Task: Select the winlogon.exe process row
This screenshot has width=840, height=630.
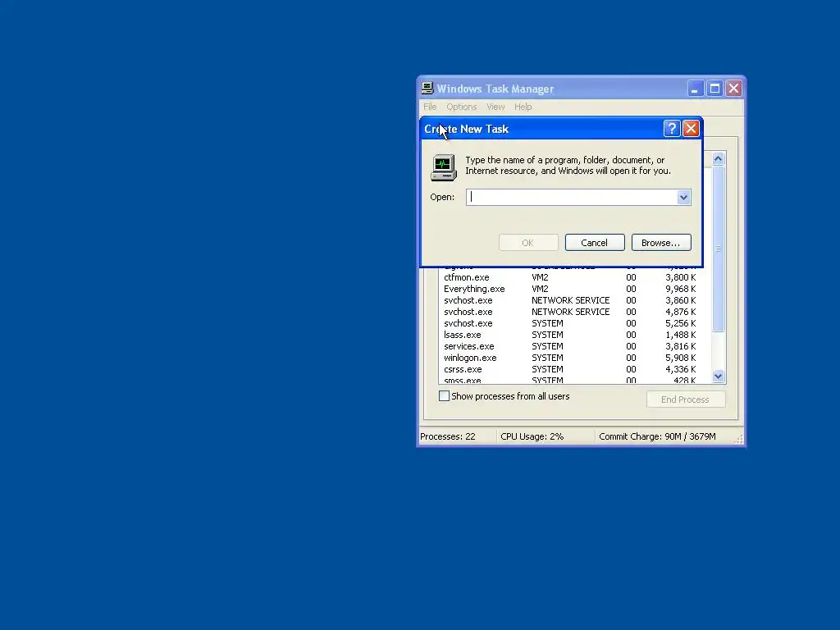Action: tap(574, 358)
